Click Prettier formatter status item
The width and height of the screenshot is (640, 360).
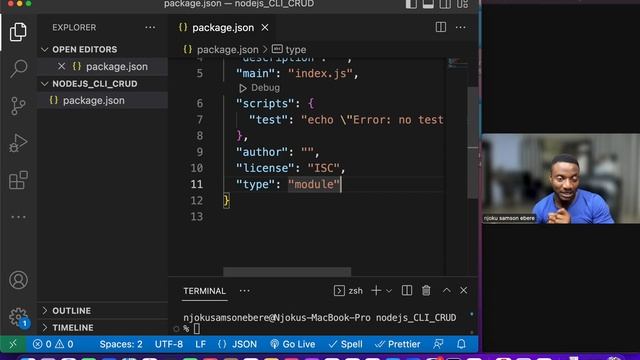click(398, 344)
